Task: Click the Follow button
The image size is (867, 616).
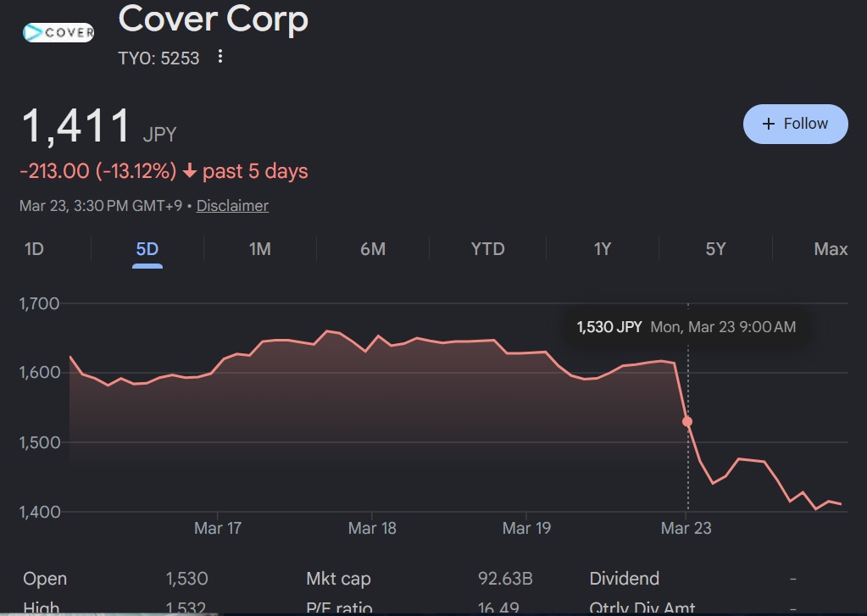Action: [795, 124]
